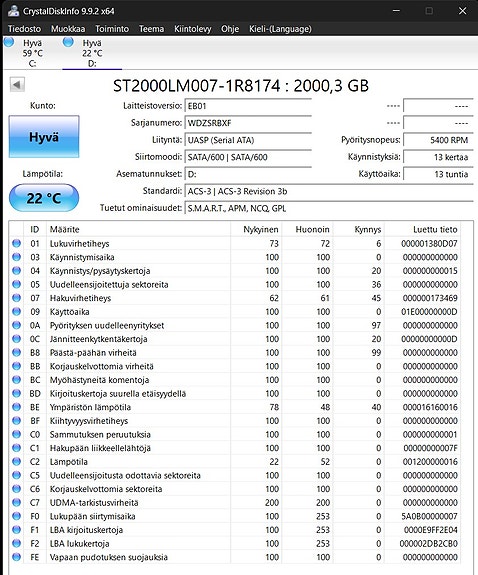Click the status circle for Kiihtyvyysvirhetiheys

pos(16,420)
